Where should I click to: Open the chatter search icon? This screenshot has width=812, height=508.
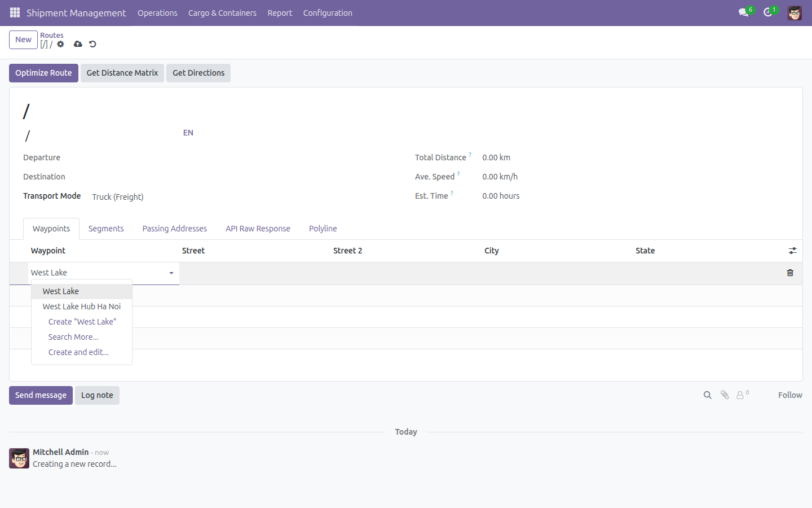coord(707,395)
